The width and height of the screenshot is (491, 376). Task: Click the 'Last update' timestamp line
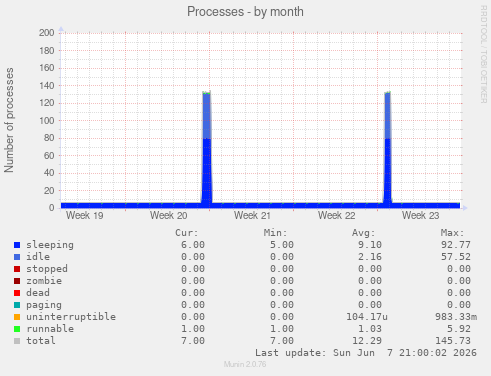click(366, 353)
